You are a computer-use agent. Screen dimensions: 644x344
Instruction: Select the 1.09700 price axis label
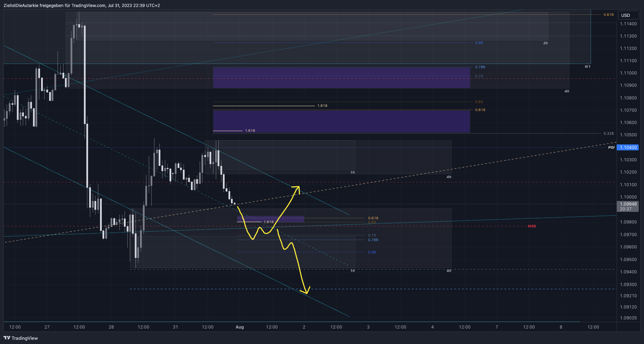[628, 235]
